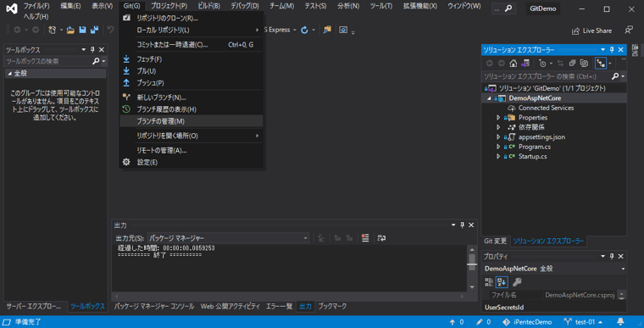Click the Save All toolbar icon
The width and height of the screenshot is (644, 328).
tap(94, 30)
